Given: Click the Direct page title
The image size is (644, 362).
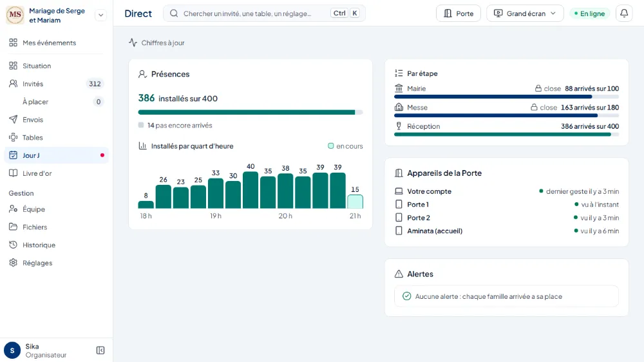Looking at the screenshot, I should coord(138,14).
